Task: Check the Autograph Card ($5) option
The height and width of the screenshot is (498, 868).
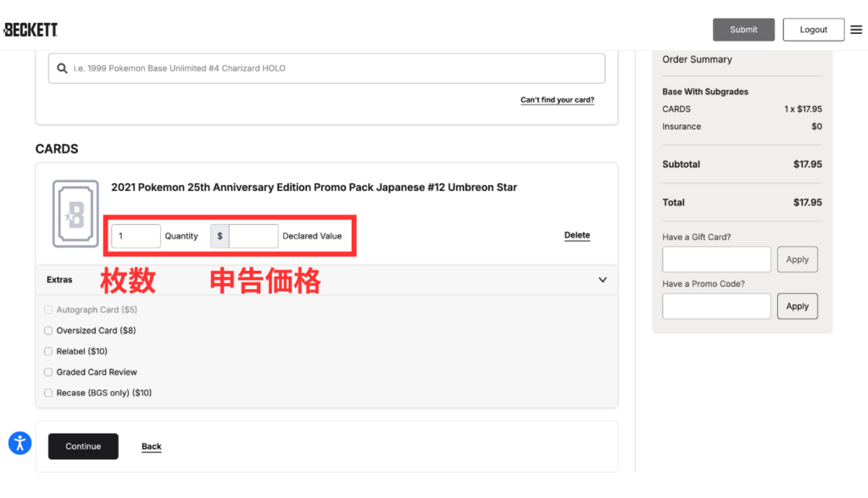Action: 48,310
